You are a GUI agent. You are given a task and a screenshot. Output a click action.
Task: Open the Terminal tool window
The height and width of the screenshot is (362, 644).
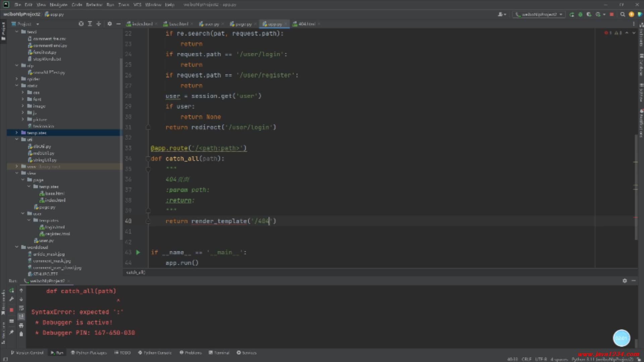(219, 353)
